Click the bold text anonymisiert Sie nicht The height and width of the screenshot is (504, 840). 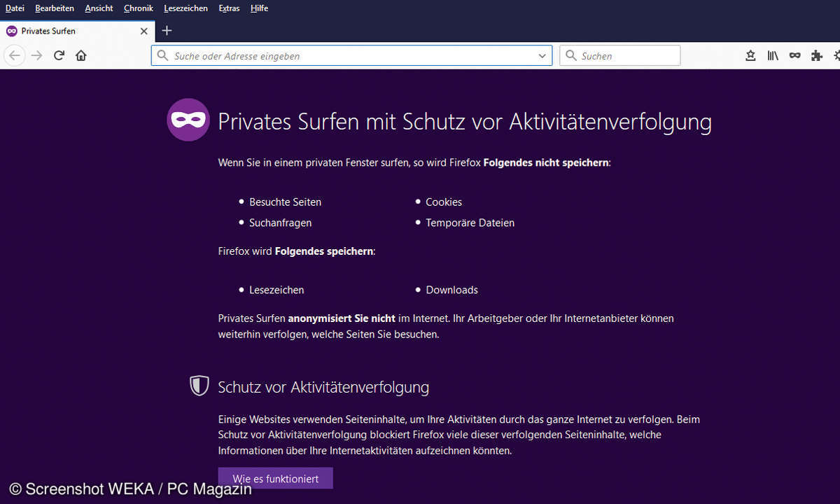click(x=342, y=318)
